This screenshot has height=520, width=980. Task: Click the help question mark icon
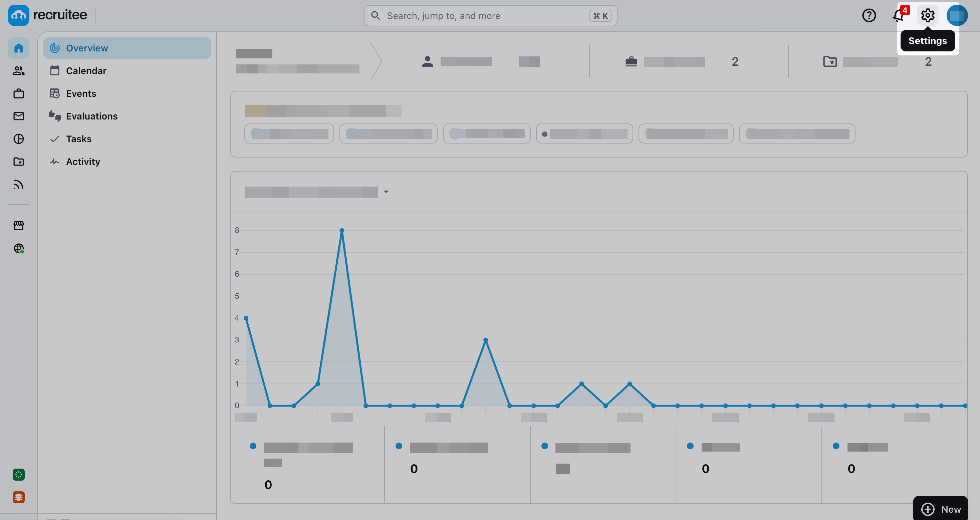click(x=869, y=16)
